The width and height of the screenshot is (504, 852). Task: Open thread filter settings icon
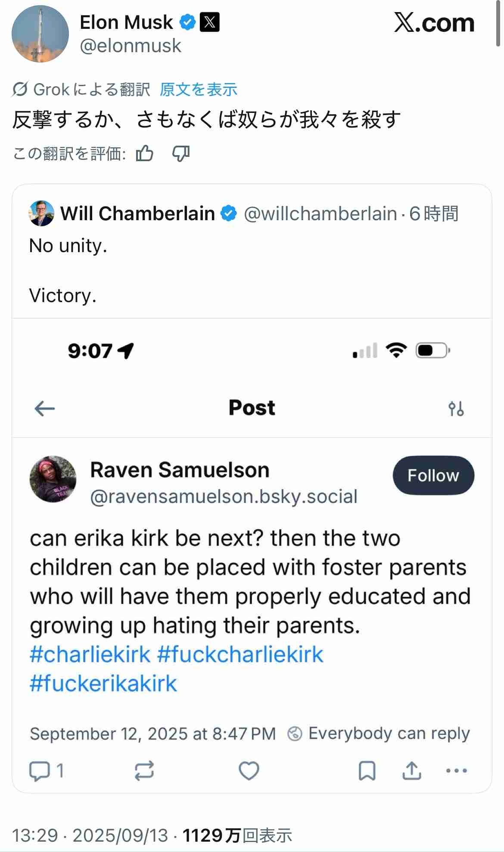point(456,408)
